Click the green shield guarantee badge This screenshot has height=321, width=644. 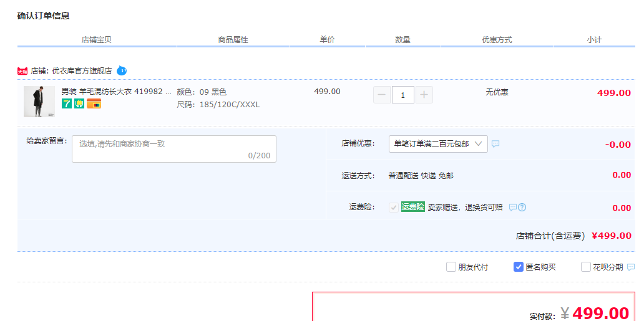click(79, 103)
